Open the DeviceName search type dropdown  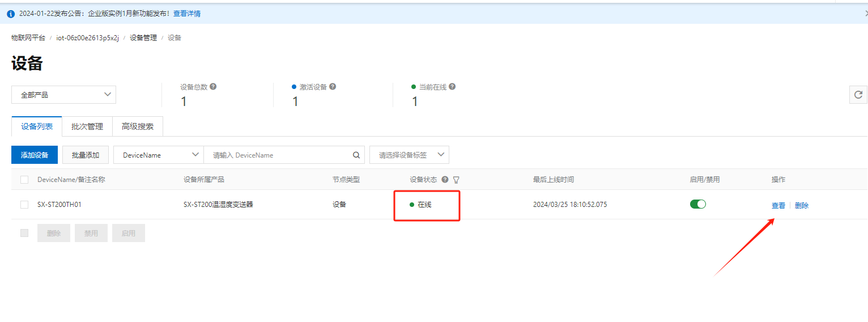[158, 155]
